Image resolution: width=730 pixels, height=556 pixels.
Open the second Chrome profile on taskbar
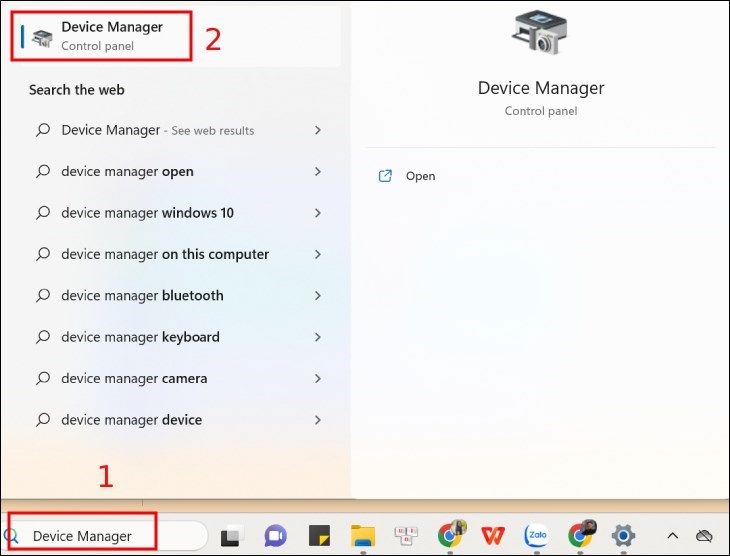coord(581,535)
